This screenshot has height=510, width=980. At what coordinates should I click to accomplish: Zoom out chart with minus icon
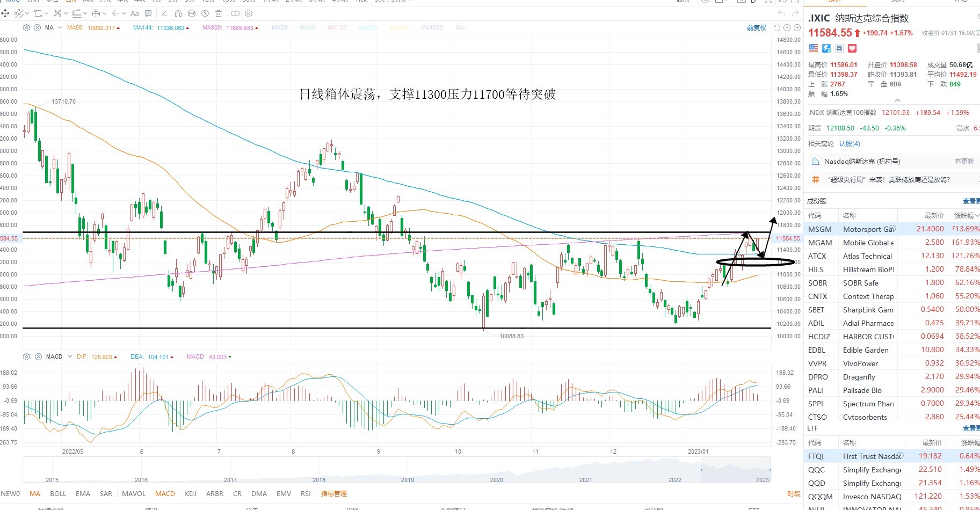point(787,27)
